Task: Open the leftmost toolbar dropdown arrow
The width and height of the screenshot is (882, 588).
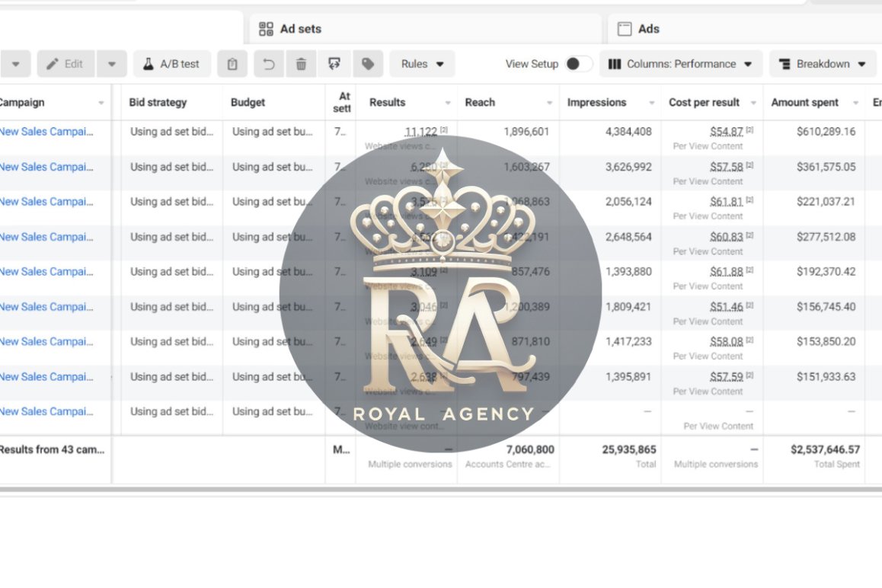Action: (x=16, y=64)
